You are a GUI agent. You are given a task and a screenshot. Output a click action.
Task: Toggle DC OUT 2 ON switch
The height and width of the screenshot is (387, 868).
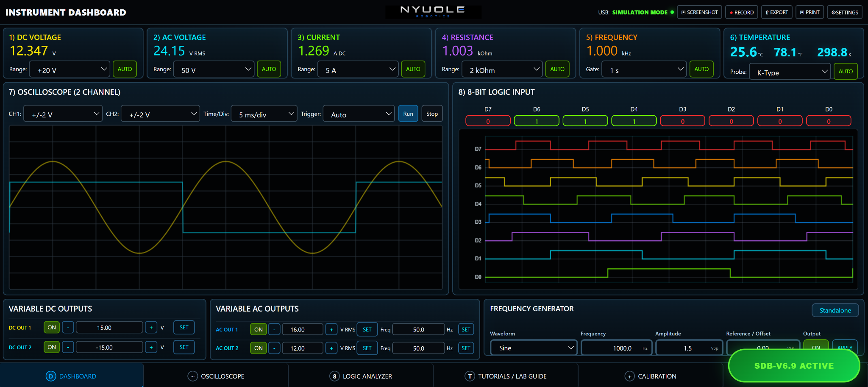pyautogui.click(x=52, y=347)
